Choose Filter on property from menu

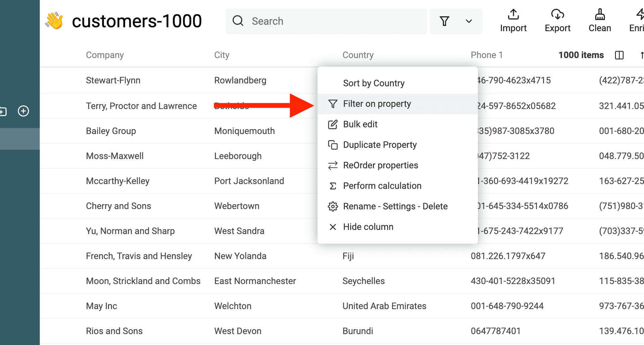(377, 104)
